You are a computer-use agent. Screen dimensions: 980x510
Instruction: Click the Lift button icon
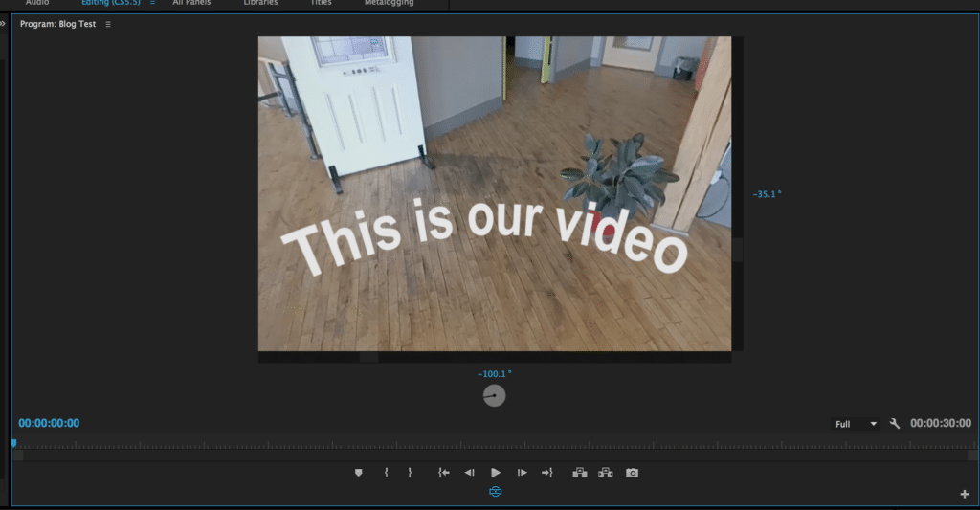click(x=580, y=473)
